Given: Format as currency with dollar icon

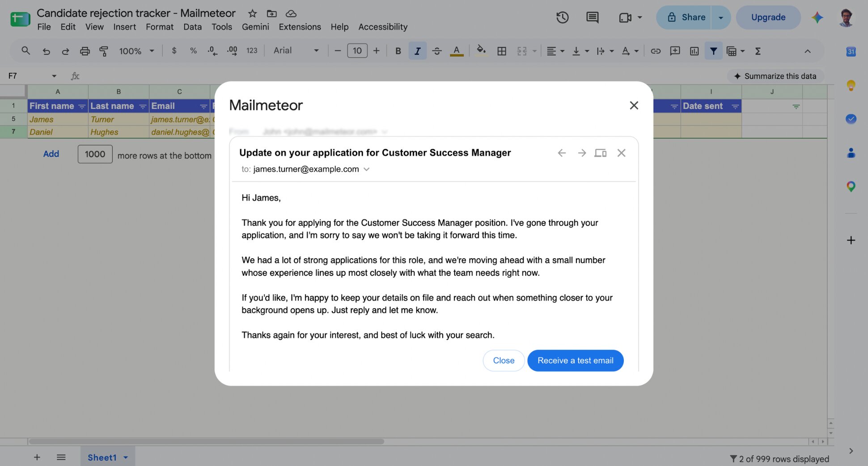Looking at the screenshot, I should tap(174, 51).
